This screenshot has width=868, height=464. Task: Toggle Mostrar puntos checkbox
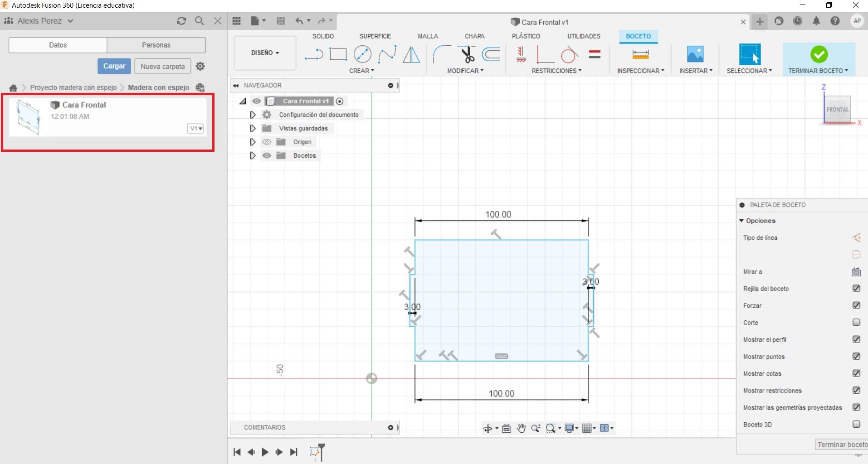pyautogui.click(x=856, y=357)
